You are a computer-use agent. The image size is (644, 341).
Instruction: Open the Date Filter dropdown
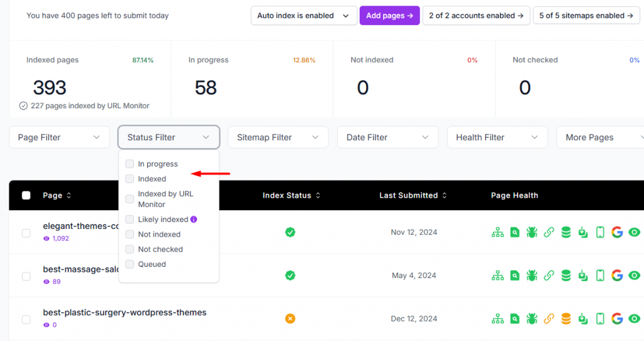pos(387,137)
